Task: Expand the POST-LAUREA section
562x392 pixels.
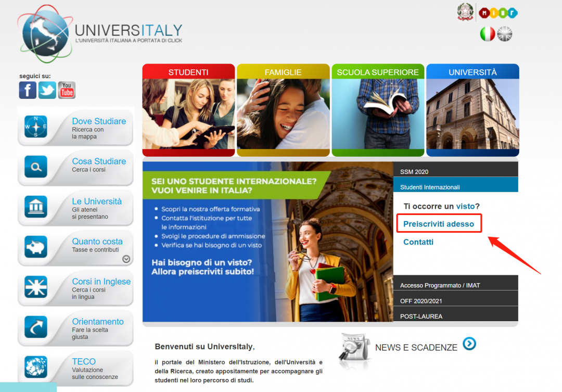Action: tap(455, 314)
